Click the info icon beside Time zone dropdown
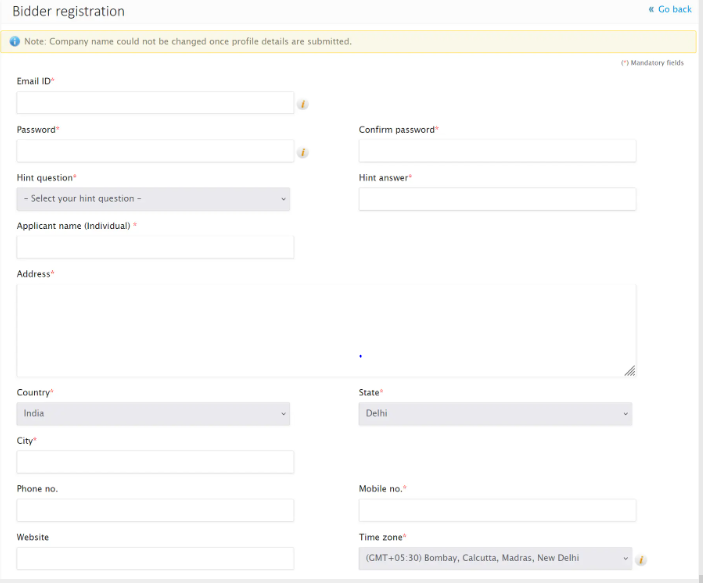Viewport: 704px width, 583px height. pos(641,560)
